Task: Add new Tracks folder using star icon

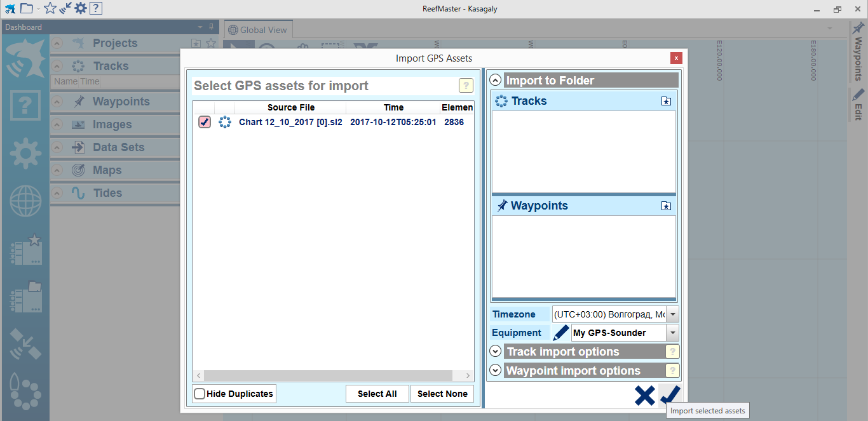Action: (666, 101)
